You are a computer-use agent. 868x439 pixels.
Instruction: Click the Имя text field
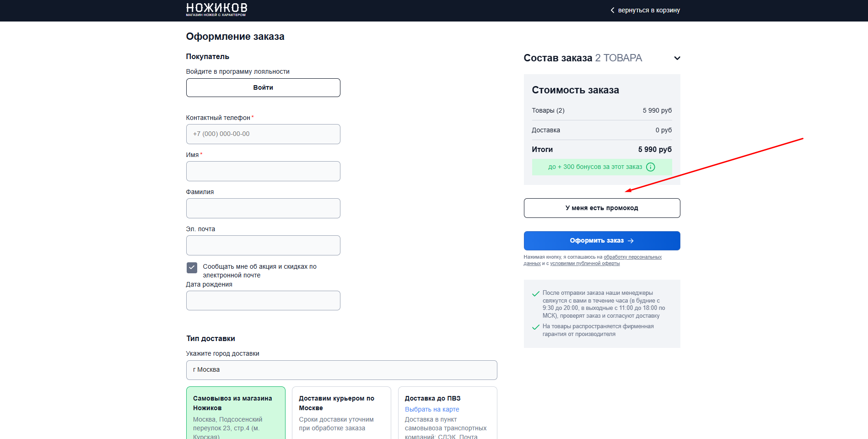click(263, 171)
